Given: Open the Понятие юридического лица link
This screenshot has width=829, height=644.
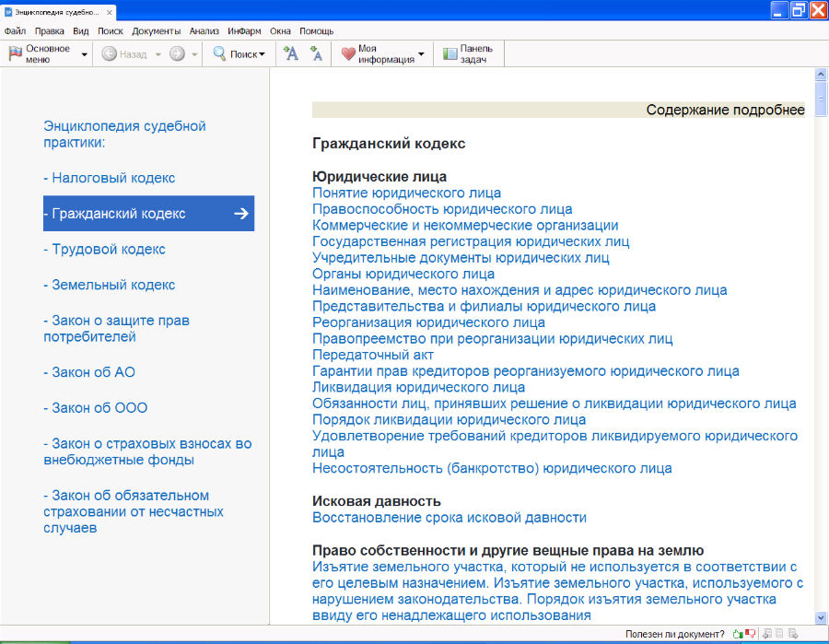Looking at the screenshot, I should (x=406, y=193).
